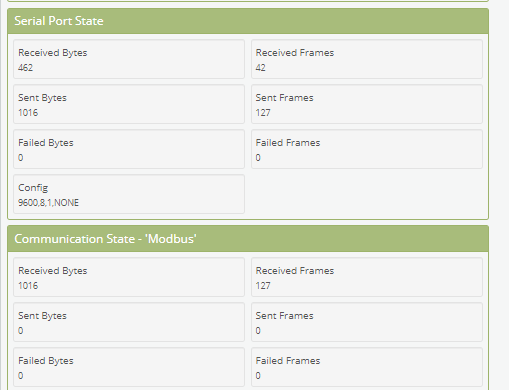This screenshot has width=509, height=390.
Task: Click the value 42 under Received Frames
Action: coord(260,68)
